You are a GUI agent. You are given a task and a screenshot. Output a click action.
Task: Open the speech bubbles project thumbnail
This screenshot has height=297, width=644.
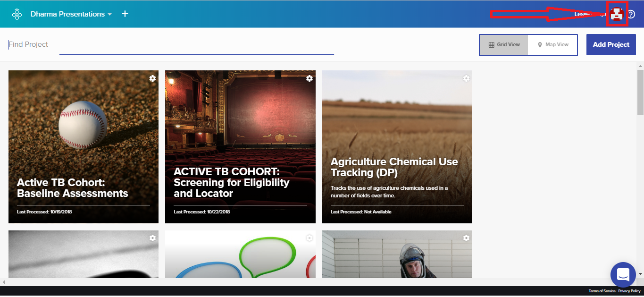pos(240,254)
